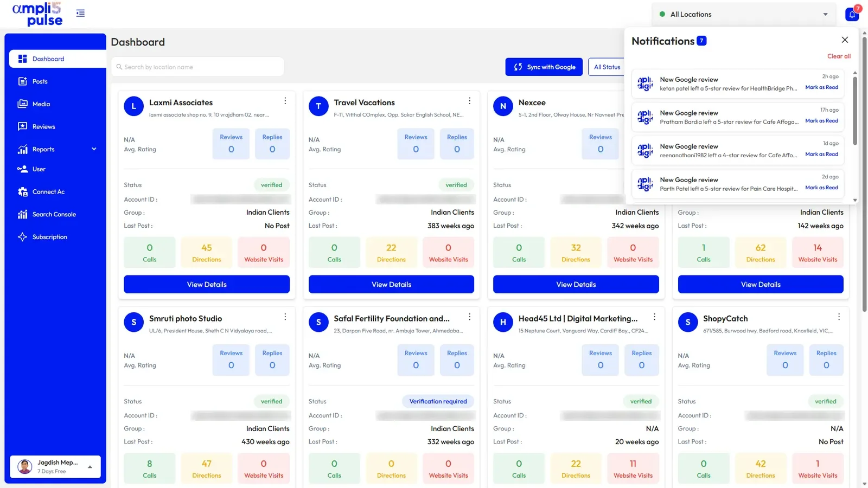The width and height of the screenshot is (868, 488).
Task: Click the Search Console icon in sidebar
Action: (x=22, y=214)
